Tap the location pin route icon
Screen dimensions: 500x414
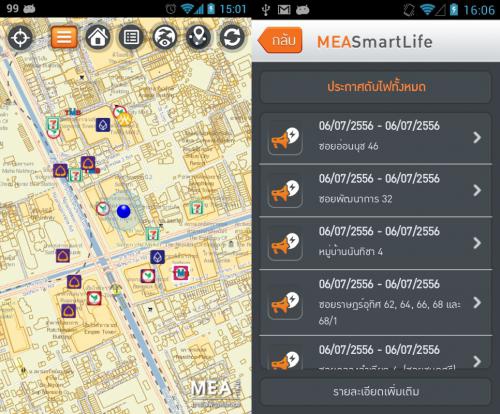pyautogui.click(x=198, y=37)
